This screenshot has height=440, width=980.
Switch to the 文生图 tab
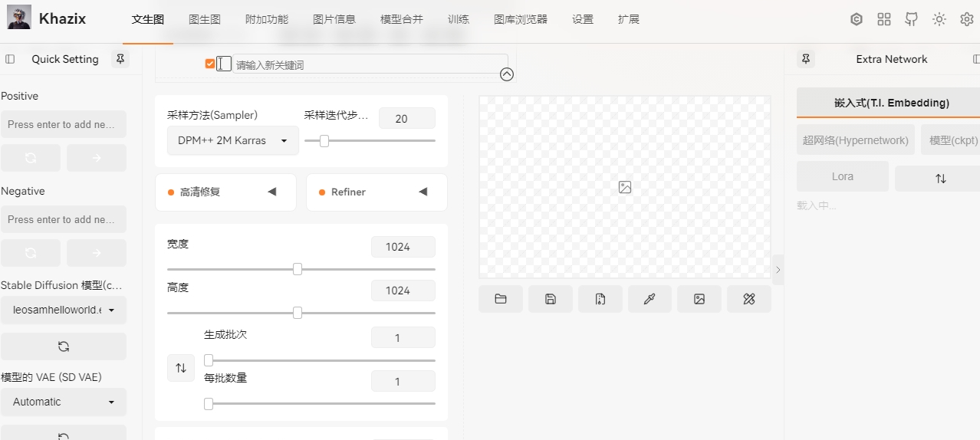coord(148,19)
